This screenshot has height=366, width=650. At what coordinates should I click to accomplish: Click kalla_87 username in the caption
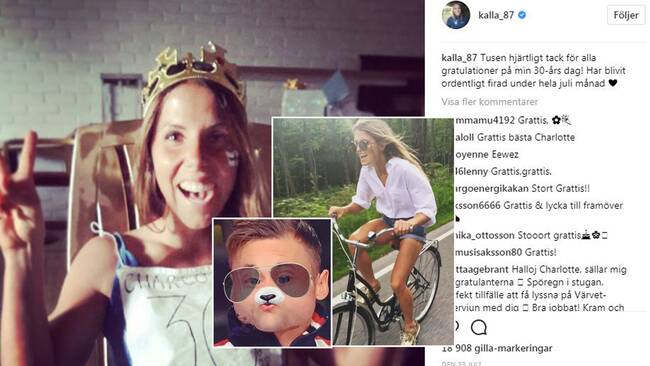pyautogui.click(x=459, y=58)
